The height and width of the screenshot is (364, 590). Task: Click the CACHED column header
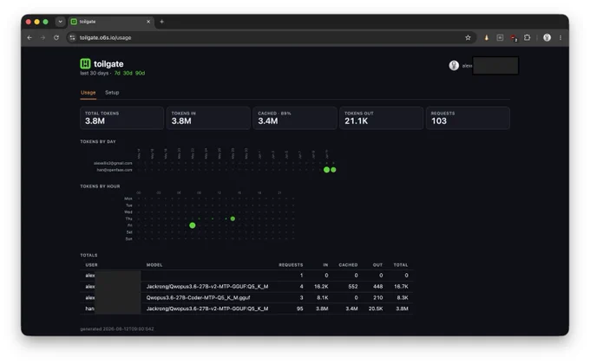tap(348, 265)
